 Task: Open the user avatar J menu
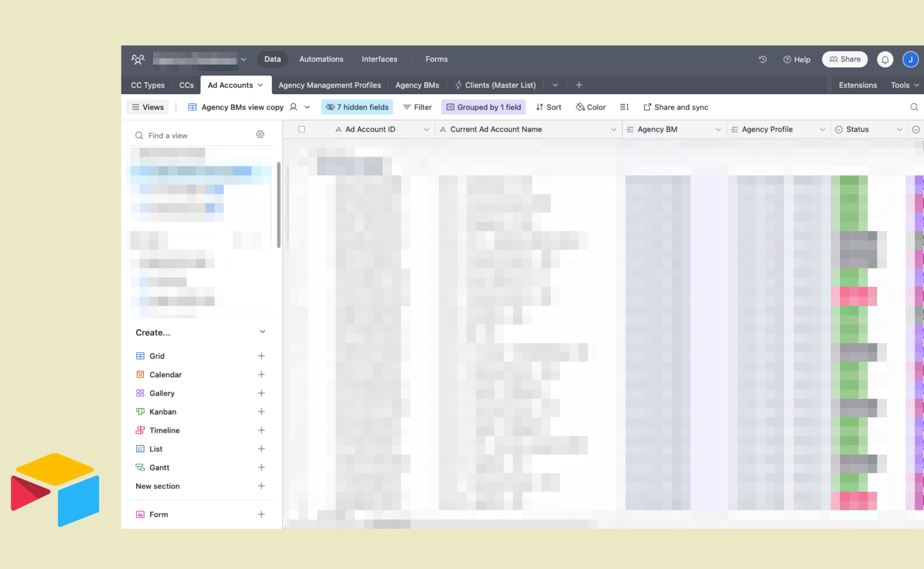coord(910,60)
